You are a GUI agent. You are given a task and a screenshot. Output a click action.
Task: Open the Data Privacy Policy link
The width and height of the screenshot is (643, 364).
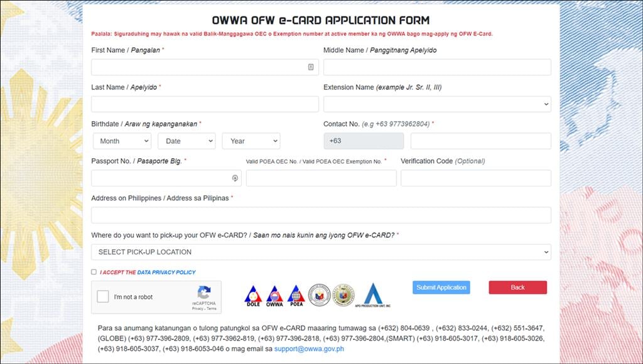point(166,272)
